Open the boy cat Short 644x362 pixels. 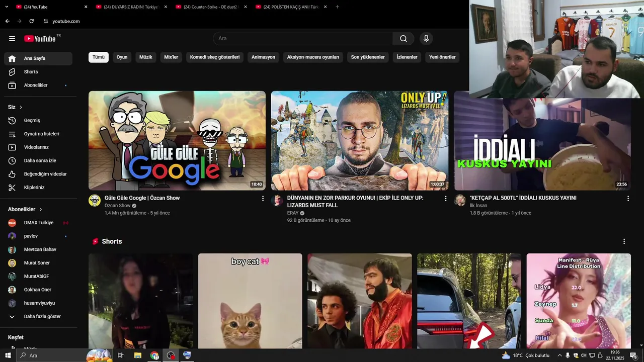pos(250,301)
